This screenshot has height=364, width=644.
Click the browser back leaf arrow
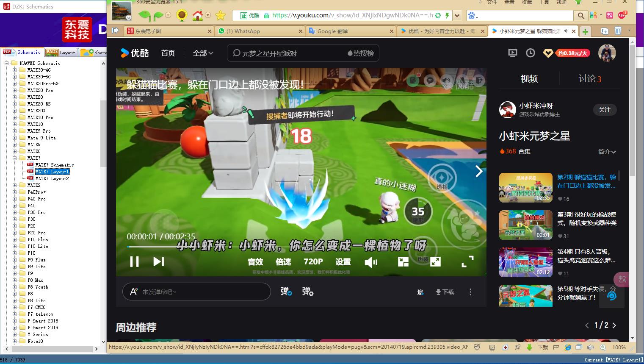pyautogui.click(x=144, y=16)
